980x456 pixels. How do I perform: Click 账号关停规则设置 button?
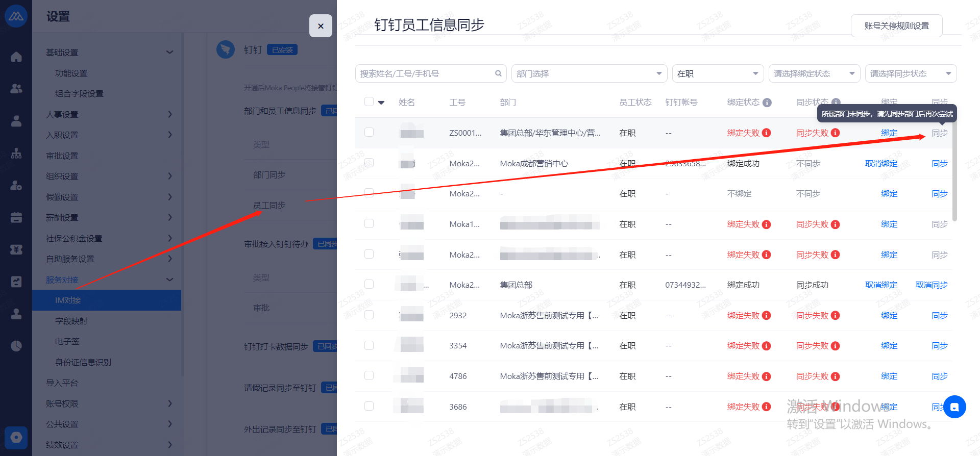(x=896, y=26)
